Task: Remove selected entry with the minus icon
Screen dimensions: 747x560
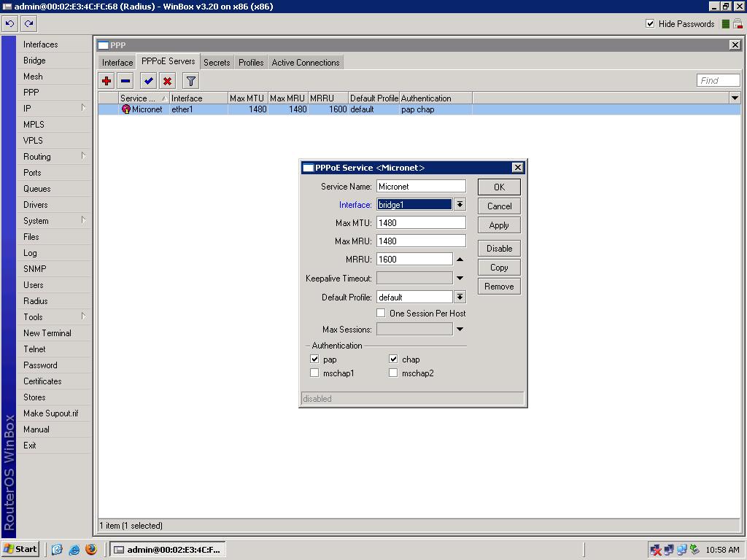Action: pyautogui.click(x=125, y=81)
